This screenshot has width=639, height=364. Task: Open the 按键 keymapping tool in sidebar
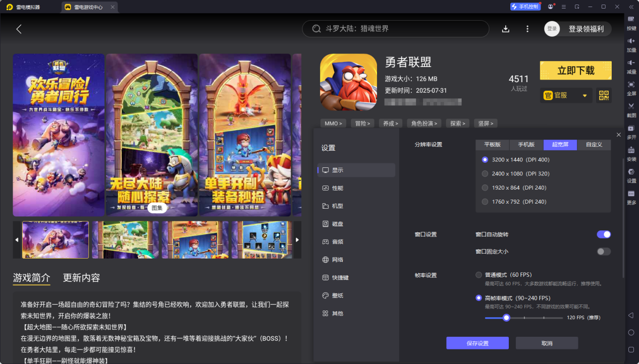coord(631,22)
